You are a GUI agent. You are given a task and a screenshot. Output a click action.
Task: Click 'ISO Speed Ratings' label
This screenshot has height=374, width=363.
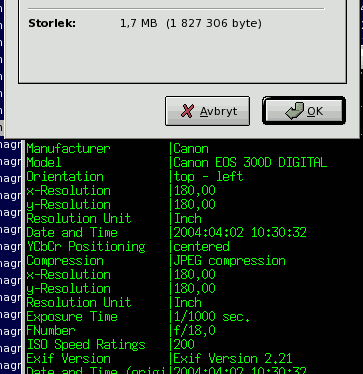(x=86, y=344)
